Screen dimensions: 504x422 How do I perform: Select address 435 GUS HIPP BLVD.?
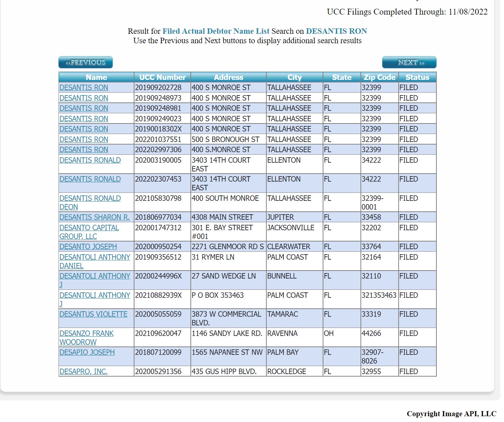[229, 372]
